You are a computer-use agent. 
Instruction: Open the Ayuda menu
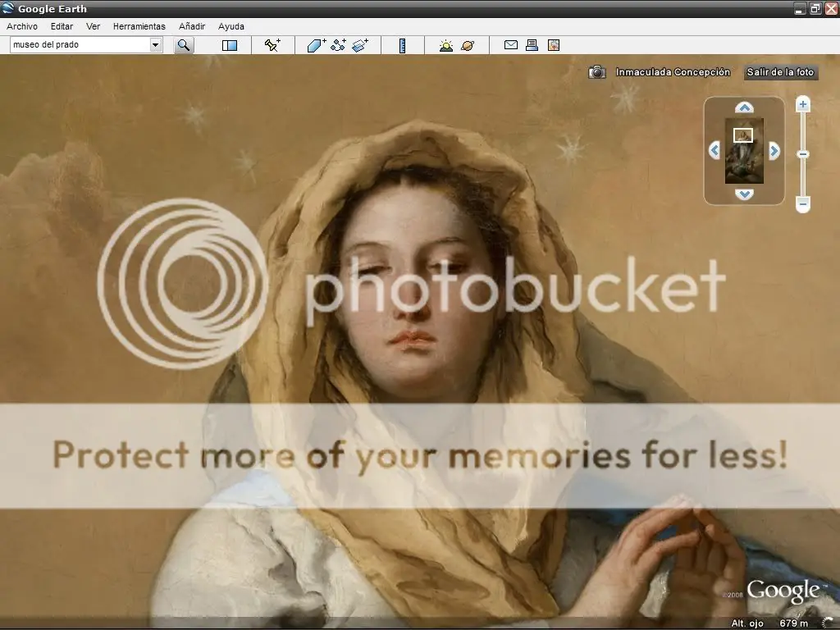pyautogui.click(x=231, y=26)
